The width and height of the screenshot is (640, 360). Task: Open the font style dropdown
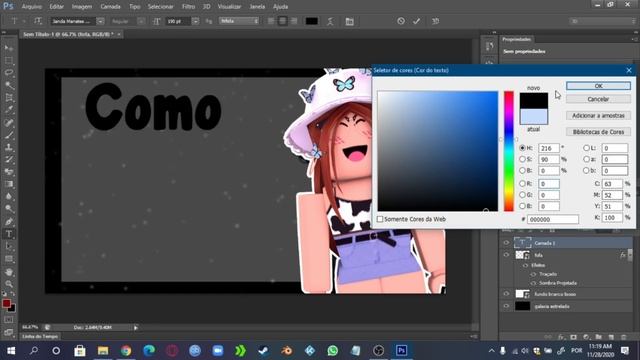[x=141, y=21]
